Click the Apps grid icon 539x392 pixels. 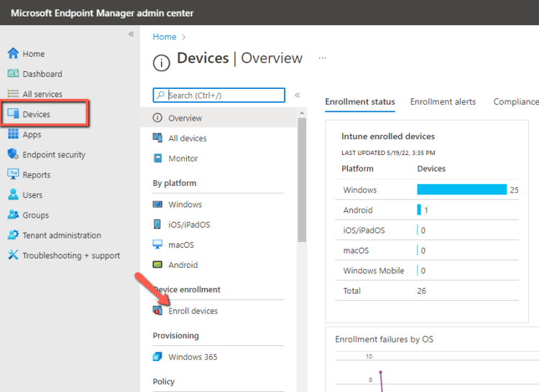[13, 134]
